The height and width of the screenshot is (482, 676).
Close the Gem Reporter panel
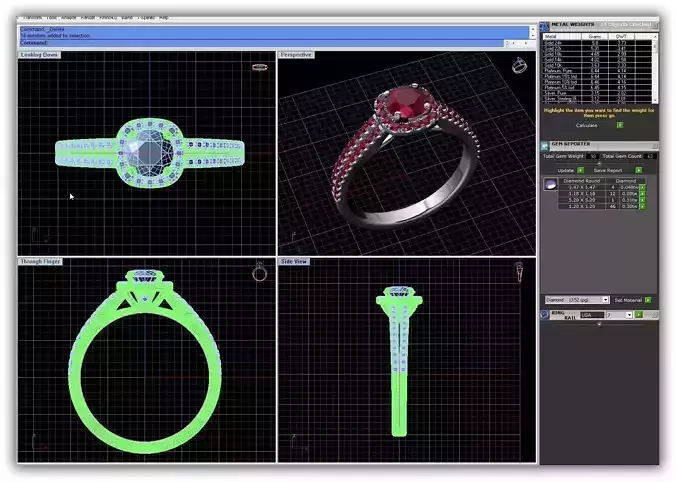coord(655,145)
